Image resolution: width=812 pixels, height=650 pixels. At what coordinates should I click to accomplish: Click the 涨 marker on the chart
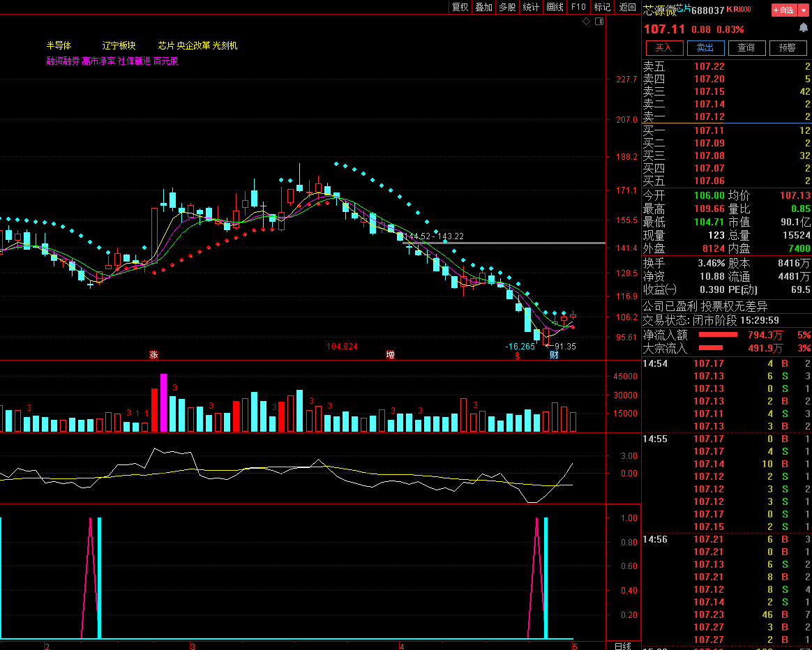(x=153, y=355)
